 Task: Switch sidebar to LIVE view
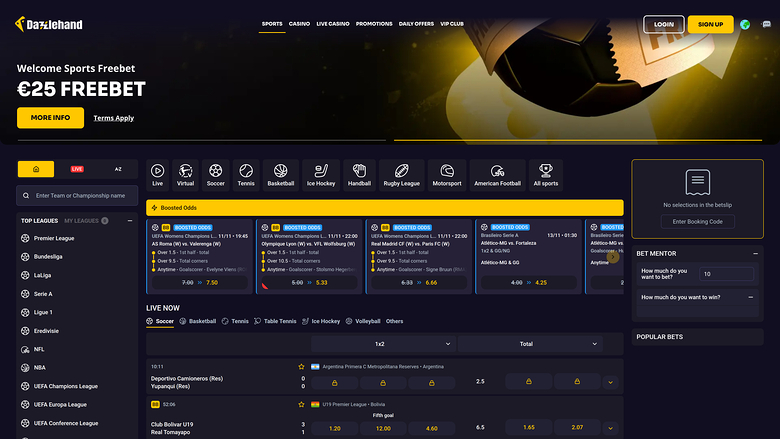click(77, 169)
